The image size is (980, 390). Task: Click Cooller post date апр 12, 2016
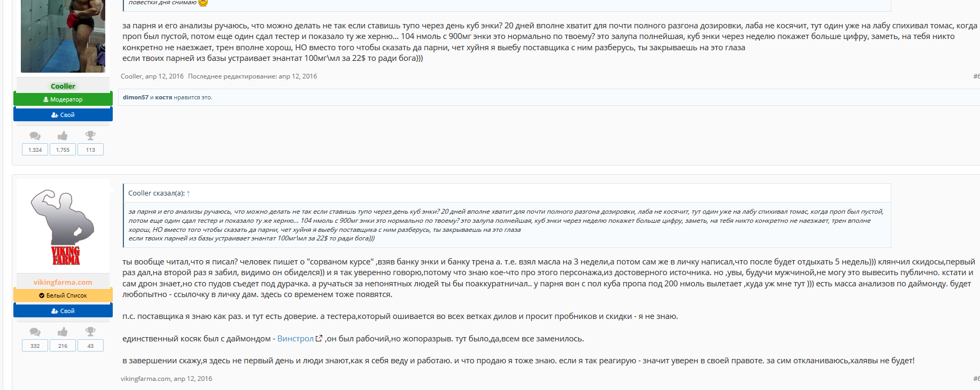[165, 76]
